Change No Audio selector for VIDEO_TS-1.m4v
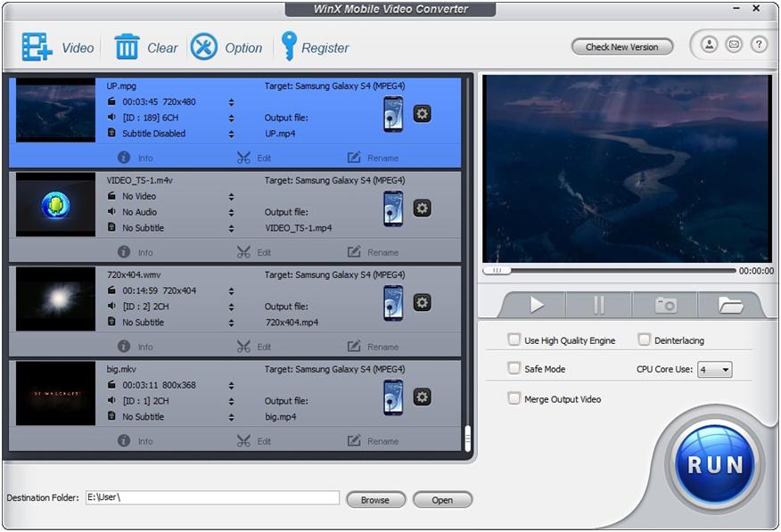 pos(231,212)
